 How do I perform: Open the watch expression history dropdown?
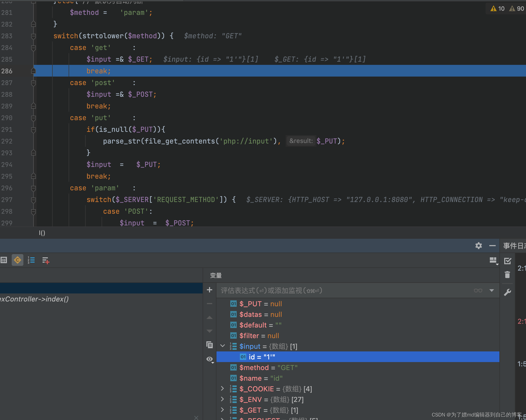492,290
